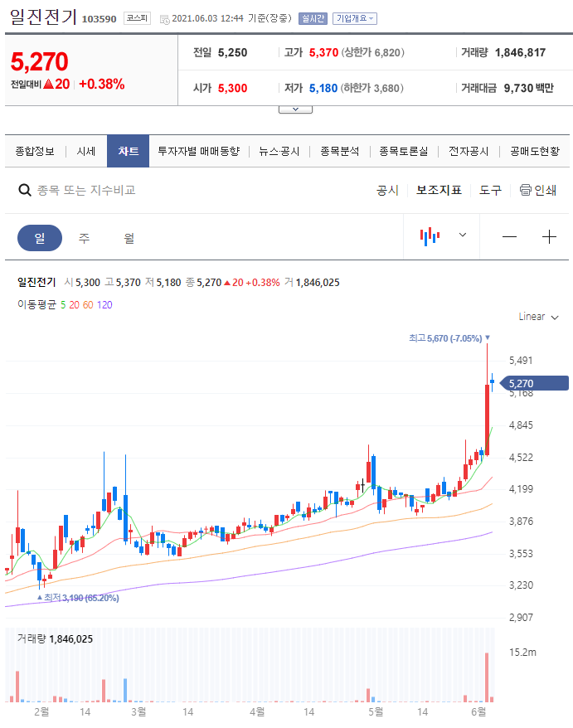Open the 종합정보 tab

35,151
